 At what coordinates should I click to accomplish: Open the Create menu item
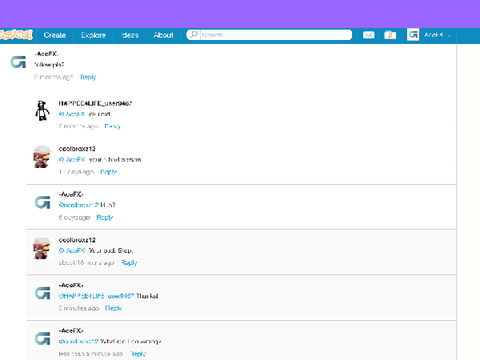[x=55, y=35]
